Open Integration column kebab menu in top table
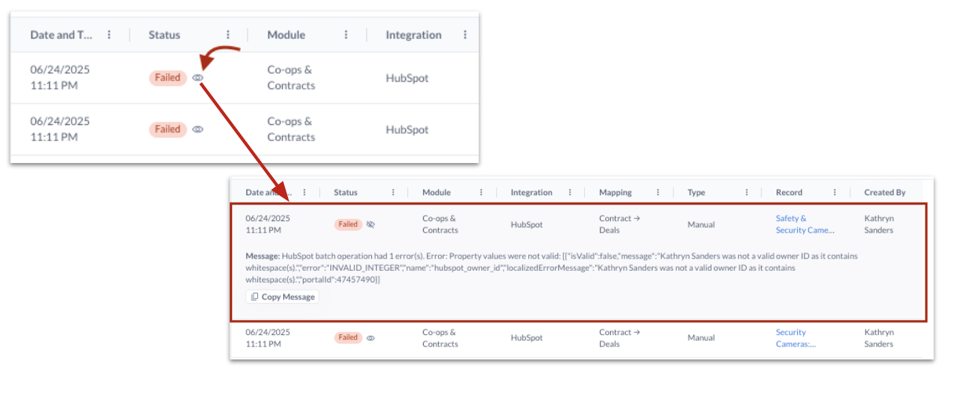 [x=465, y=35]
